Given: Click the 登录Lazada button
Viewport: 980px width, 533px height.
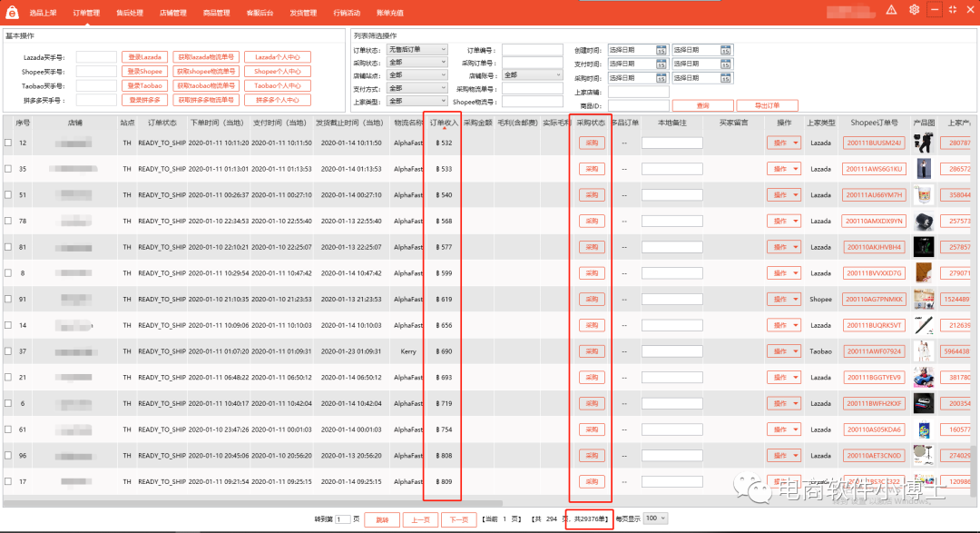Looking at the screenshot, I should tap(145, 57).
